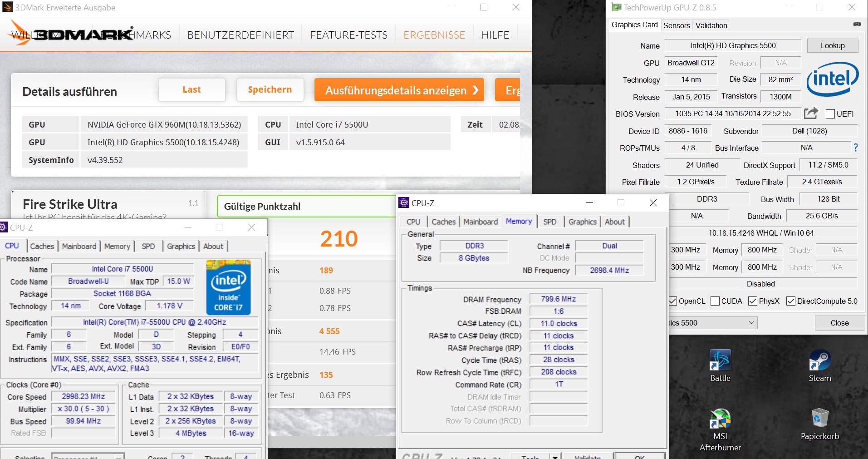Click the NVIDIA GeForce GTX 960M GPU entry
The height and width of the screenshot is (459, 868).
164,124
